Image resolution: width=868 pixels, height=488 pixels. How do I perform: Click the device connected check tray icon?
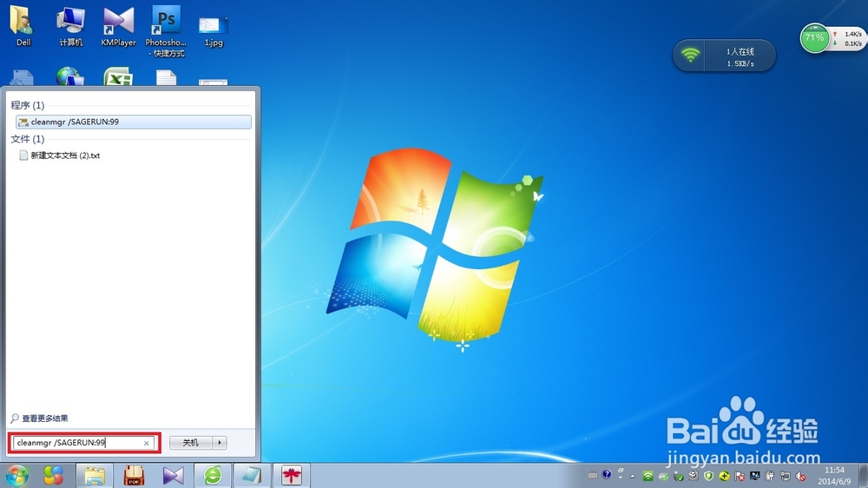(663, 476)
